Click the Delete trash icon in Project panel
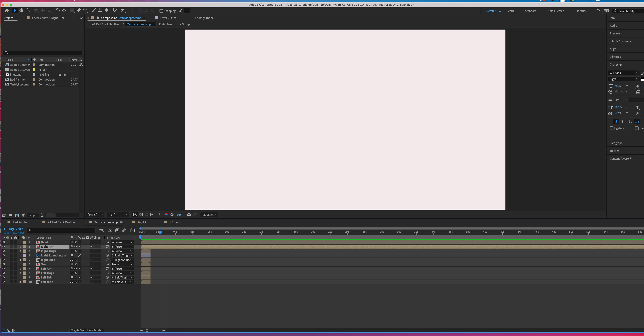Viewport: 644px width, 336px height. point(42,215)
